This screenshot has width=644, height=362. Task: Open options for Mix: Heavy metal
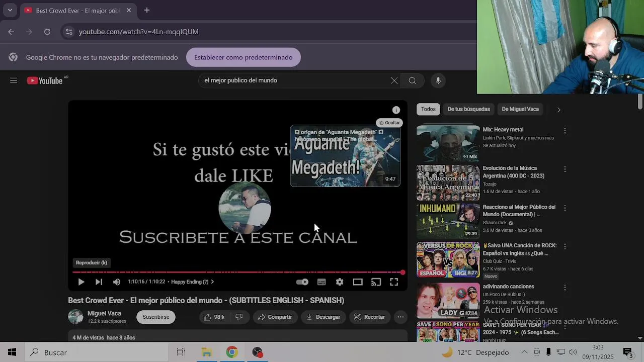(565, 131)
